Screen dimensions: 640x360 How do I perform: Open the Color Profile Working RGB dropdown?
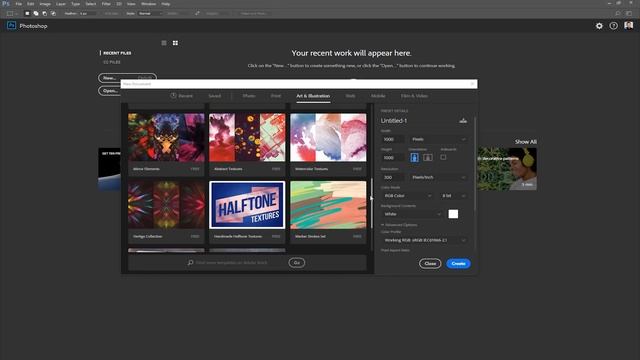pyautogui.click(x=424, y=240)
